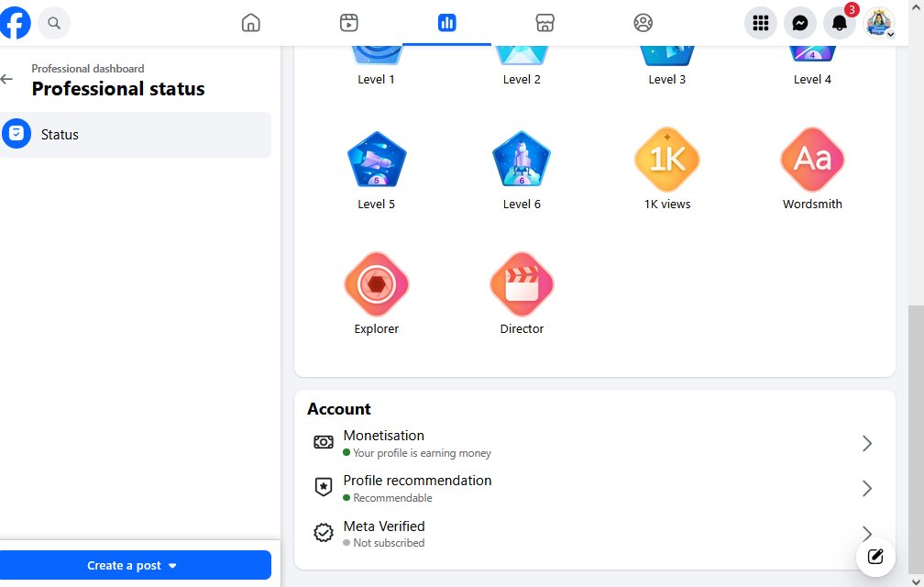
Task: Go back with the left arrow
Action: coord(7,79)
